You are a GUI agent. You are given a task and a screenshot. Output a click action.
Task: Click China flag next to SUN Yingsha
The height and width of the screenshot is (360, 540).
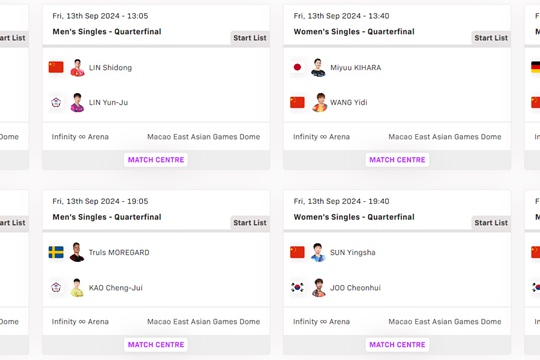[297, 252]
